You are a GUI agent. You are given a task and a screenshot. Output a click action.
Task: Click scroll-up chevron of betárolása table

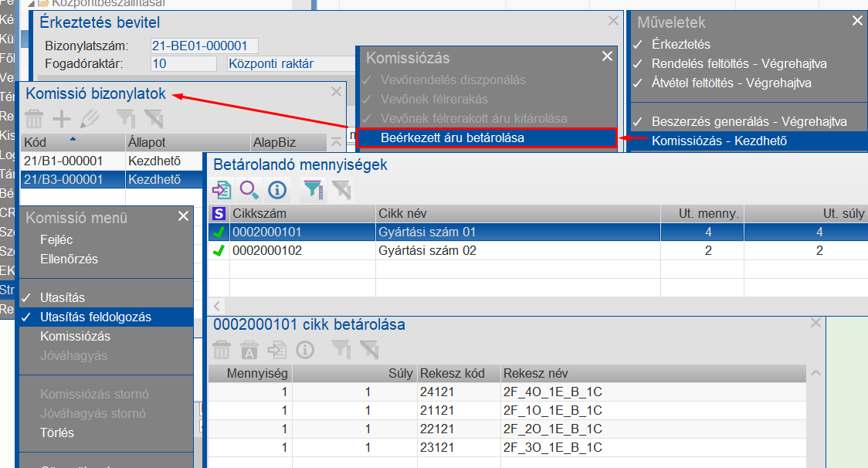815,373
